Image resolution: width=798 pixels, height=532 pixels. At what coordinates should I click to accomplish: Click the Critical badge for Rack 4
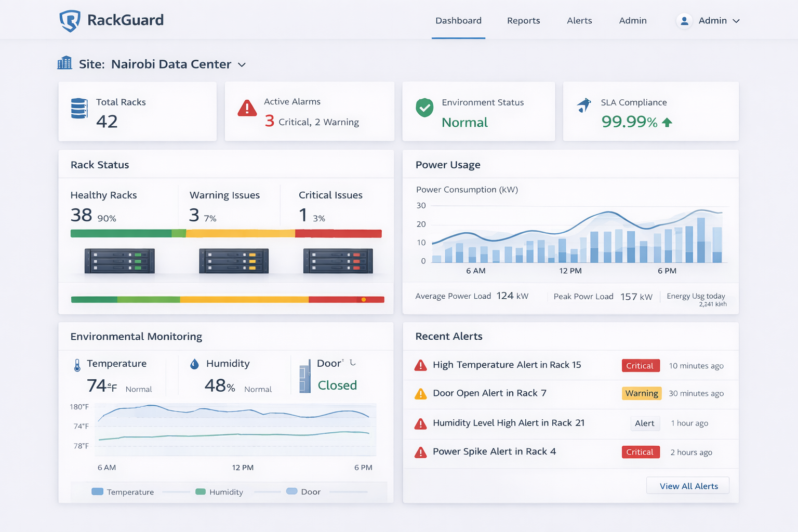(x=641, y=452)
